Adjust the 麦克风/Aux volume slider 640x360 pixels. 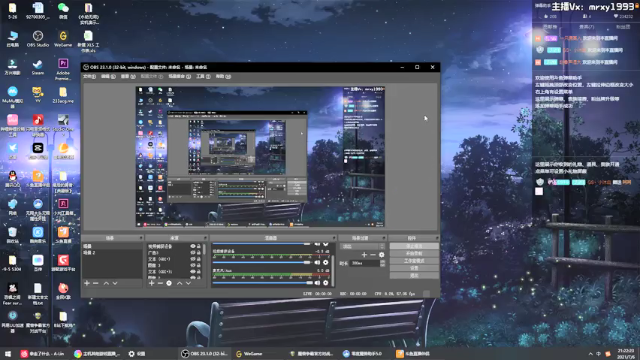tap(262, 282)
